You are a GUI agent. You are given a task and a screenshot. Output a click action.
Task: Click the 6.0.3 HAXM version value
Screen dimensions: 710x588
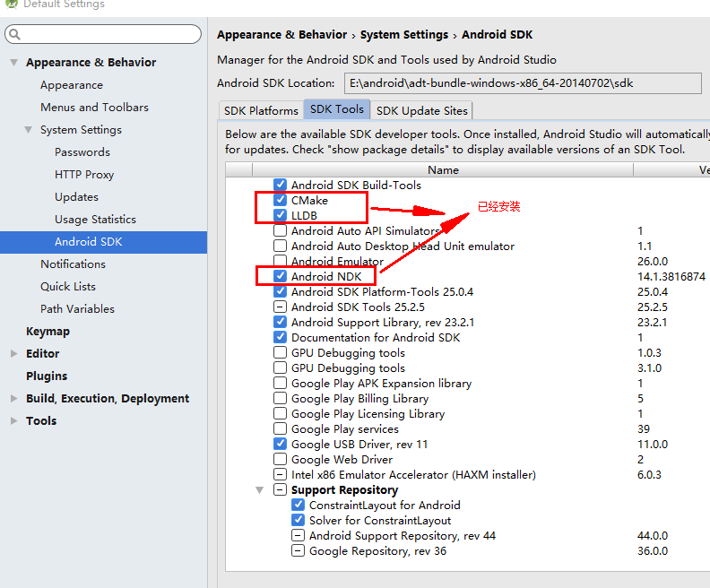coord(649,475)
